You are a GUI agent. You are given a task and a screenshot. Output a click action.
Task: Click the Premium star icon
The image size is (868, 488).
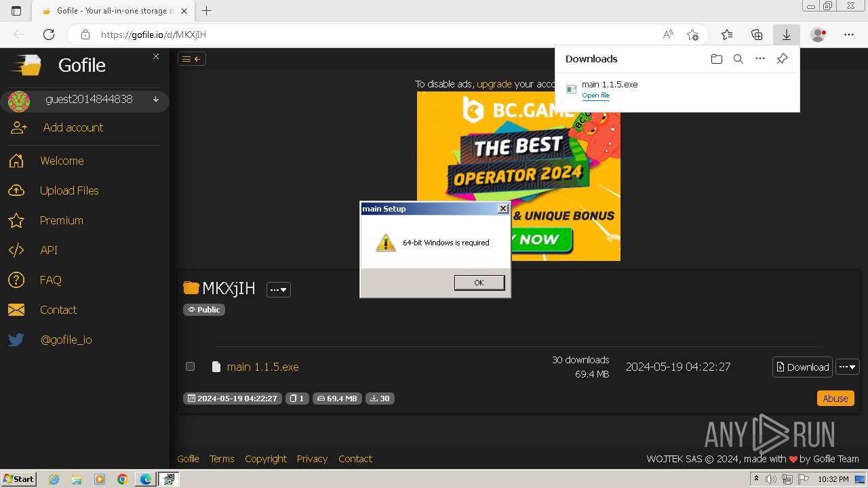click(x=16, y=220)
